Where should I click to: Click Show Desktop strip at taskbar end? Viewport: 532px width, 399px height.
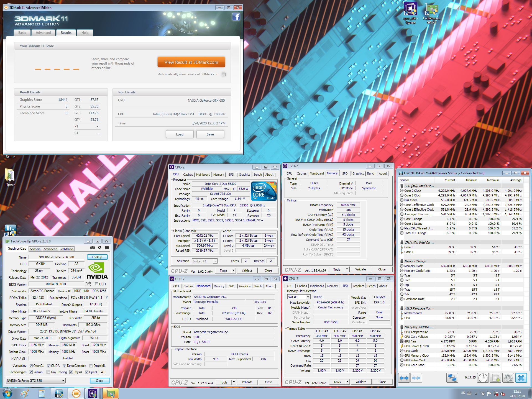pos(529,393)
